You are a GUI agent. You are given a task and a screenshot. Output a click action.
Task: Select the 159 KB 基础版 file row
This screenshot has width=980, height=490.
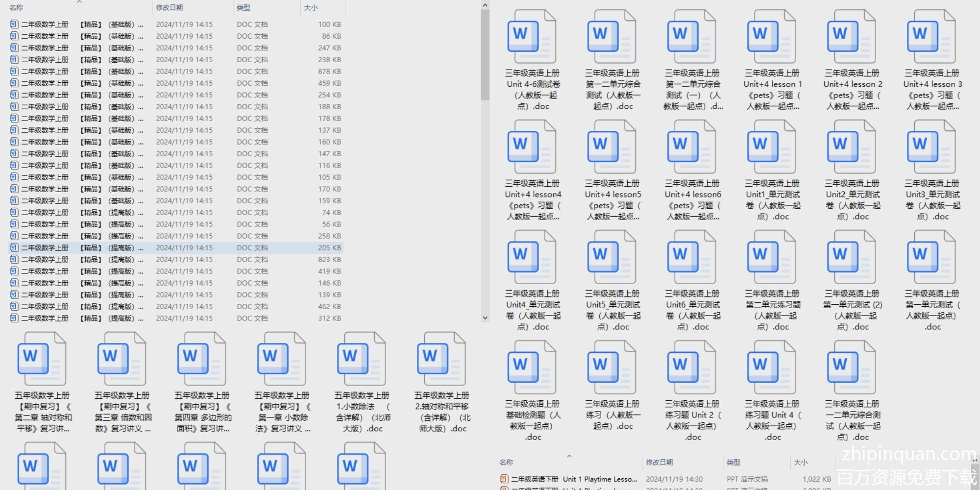[175, 201]
